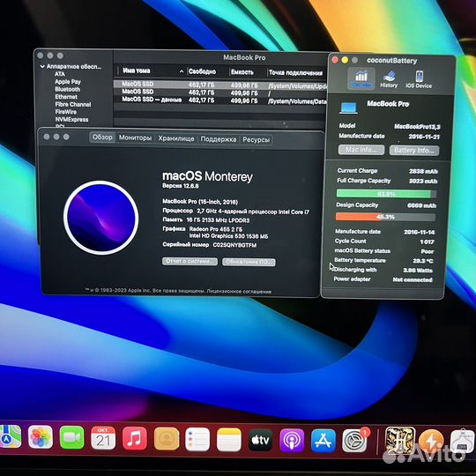
Task: Select Ethernet in the sidebar
Action: click(66, 97)
